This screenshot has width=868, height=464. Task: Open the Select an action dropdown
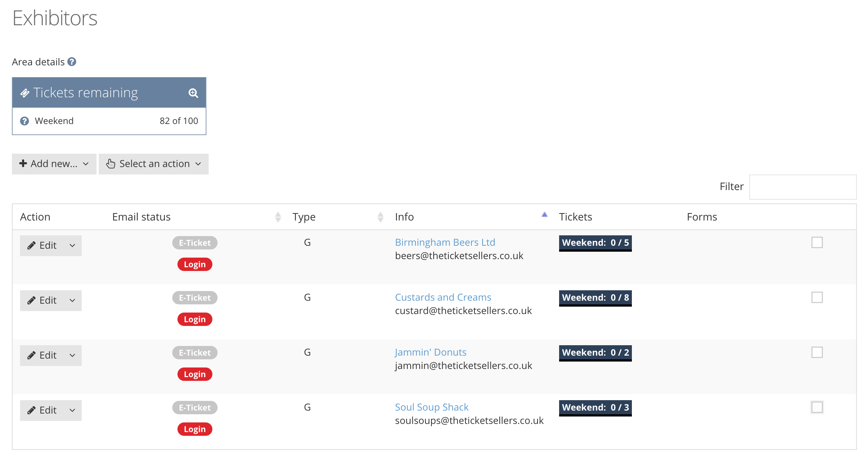click(x=154, y=164)
